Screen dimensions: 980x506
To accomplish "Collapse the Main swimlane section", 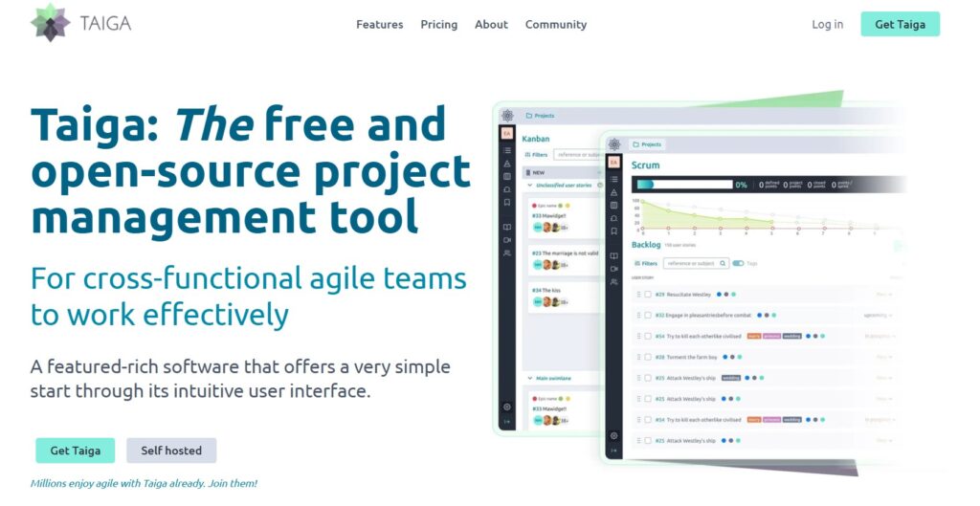I will 530,379.
